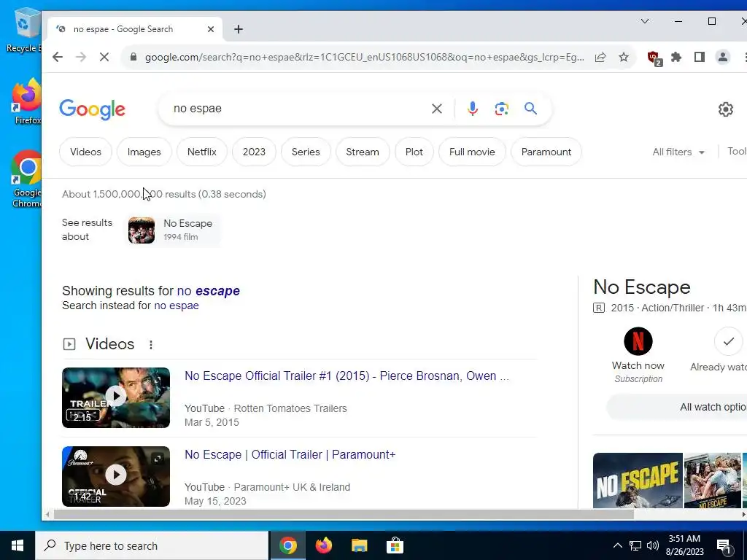Image resolution: width=747 pixels, height=560 pixels.
Task: Select the Images filter chip
Action: (144, 152)
